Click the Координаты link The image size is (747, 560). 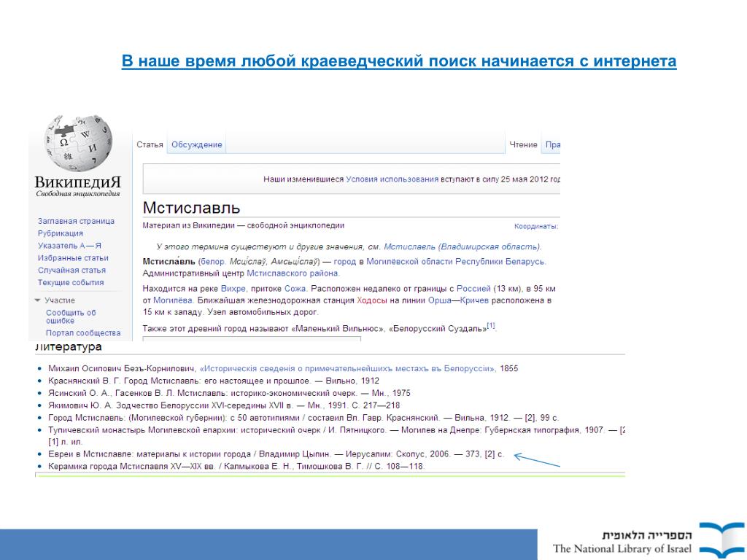(535, 227)
